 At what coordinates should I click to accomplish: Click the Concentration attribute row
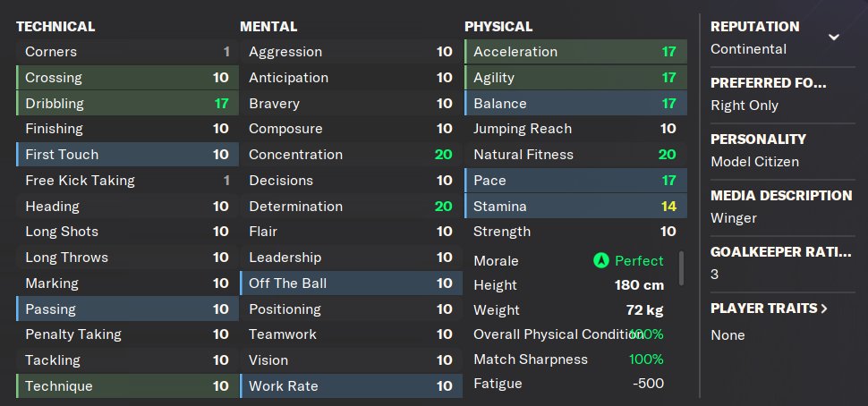[351, 155]
